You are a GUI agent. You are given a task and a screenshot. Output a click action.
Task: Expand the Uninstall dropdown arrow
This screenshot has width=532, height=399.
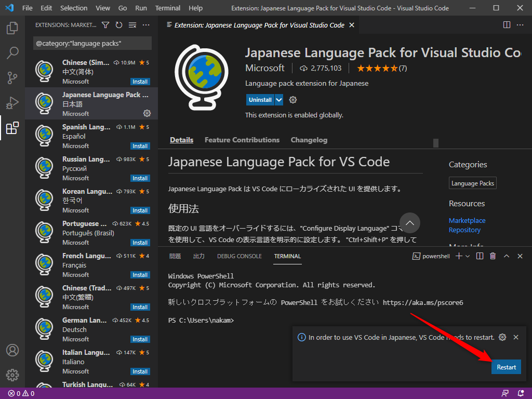279,100
